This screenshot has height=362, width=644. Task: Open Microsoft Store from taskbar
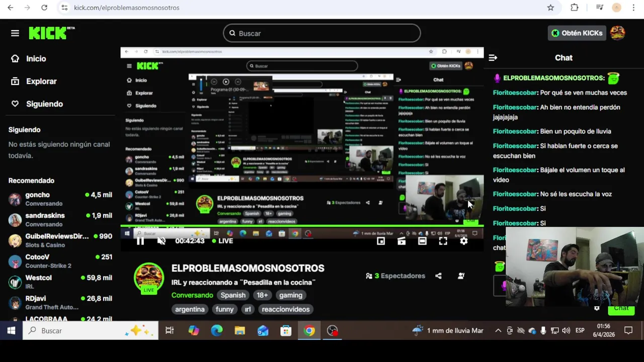pos(286,330)
